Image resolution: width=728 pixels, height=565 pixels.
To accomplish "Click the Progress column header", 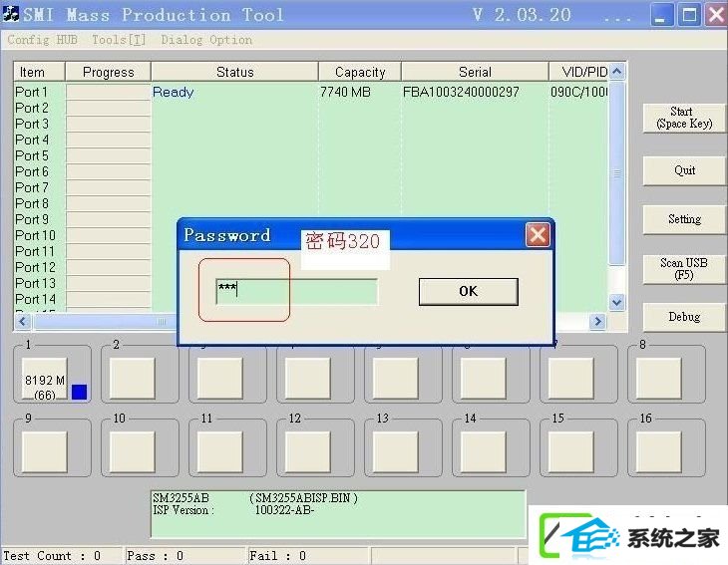I will 108,72.
